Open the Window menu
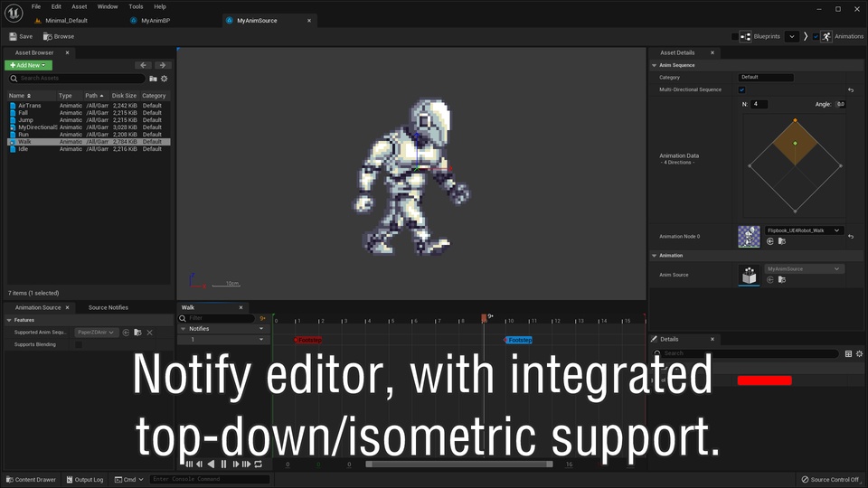Screen dimensions: 868x488 108,6
